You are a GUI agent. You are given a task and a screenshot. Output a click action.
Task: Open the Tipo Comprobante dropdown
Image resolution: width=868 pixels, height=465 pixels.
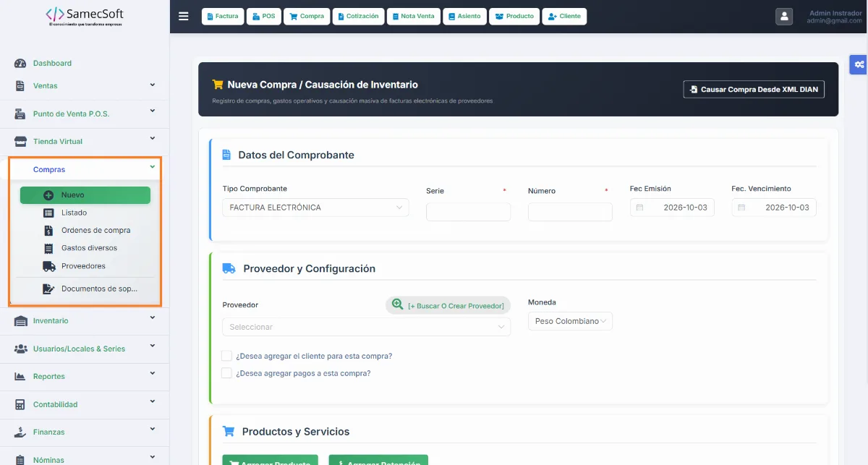coord(315,208)
